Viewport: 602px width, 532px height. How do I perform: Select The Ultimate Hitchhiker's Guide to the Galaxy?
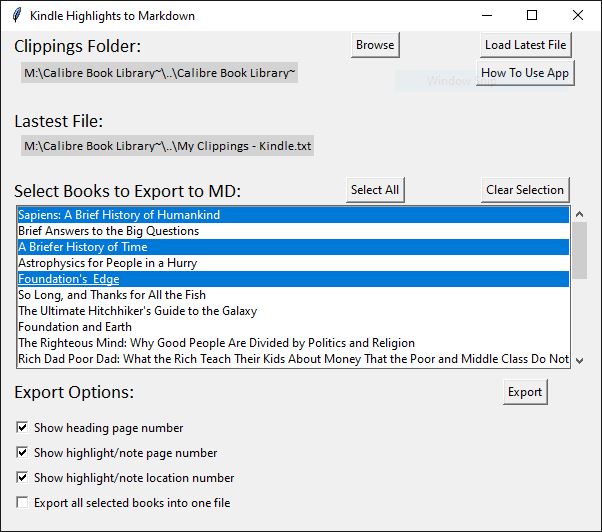point(293,311)
